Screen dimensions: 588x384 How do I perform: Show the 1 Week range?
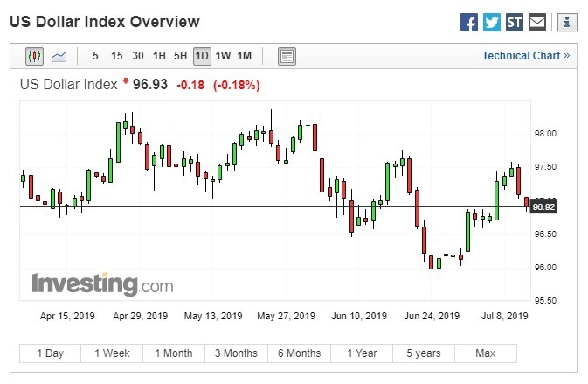tap(112, 353)
